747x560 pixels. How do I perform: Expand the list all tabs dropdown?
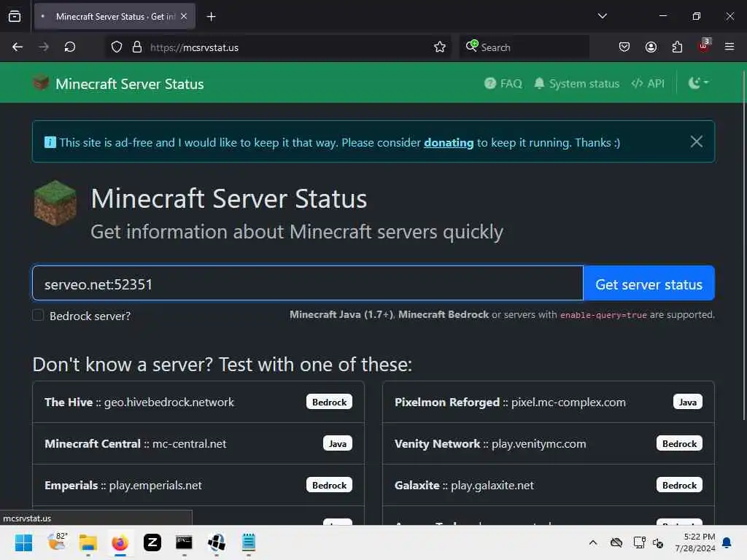(602, 16)
